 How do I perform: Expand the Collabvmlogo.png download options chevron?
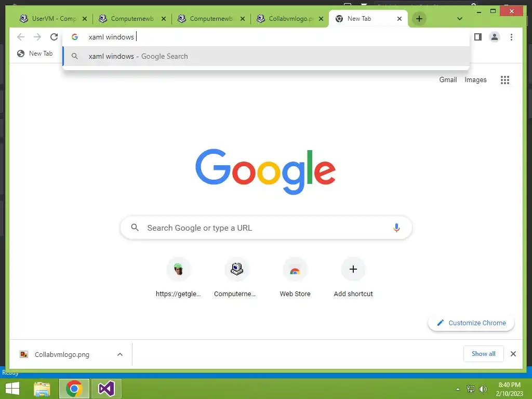click(120, 354)
